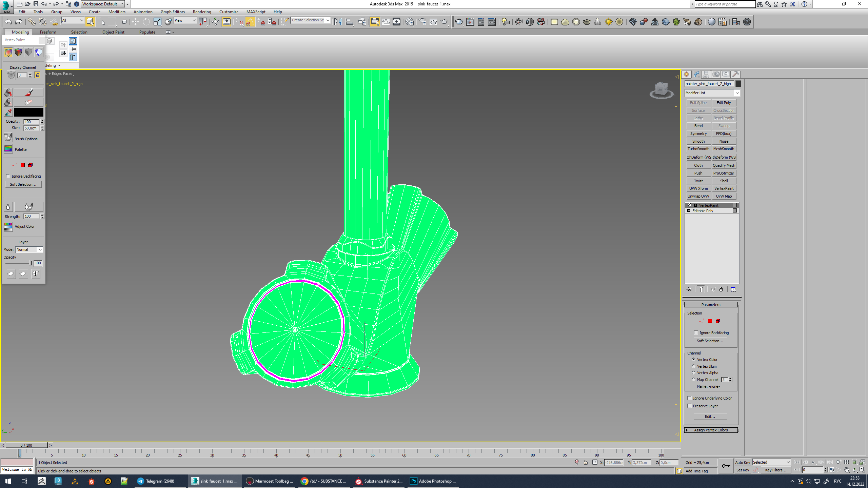Image resolution: width=868 pixels, height=488 pixels.
Task: Click the Soft Selection button in Parameters
Action: [x=710, y=341]
